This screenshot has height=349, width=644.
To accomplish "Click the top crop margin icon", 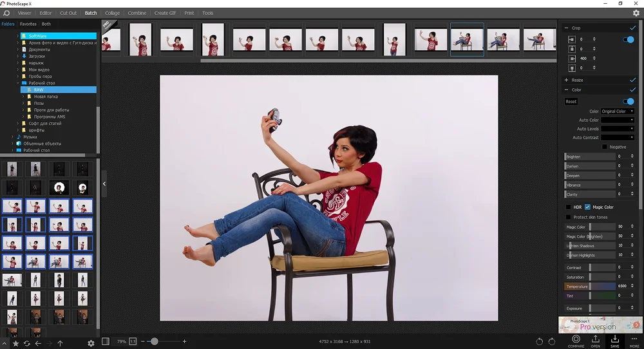I will click(x=572, y=49).
